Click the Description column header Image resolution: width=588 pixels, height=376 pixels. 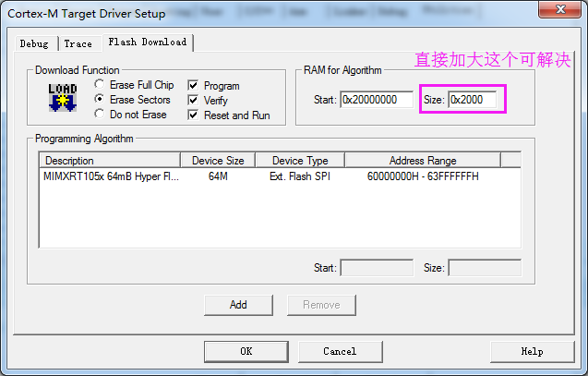(110, 161)
